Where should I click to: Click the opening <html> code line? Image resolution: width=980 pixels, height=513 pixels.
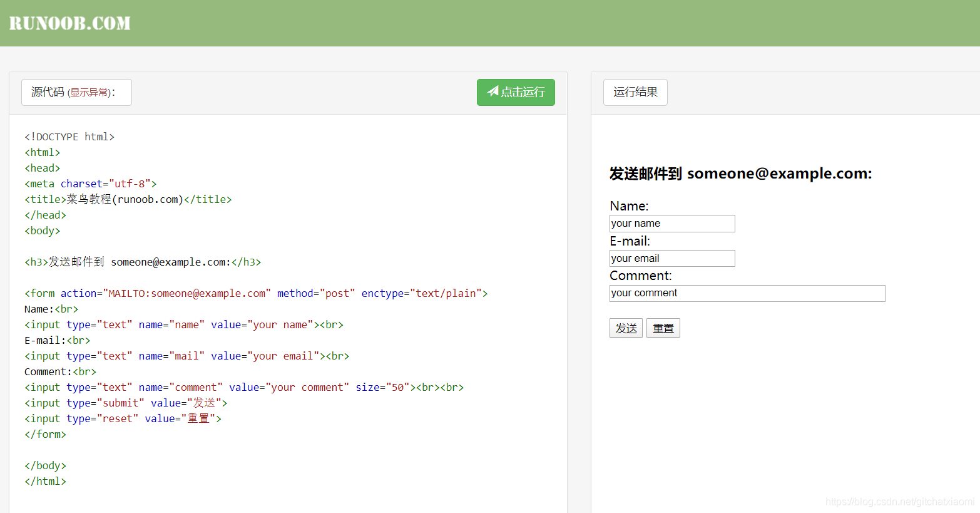tap(43, 152)
